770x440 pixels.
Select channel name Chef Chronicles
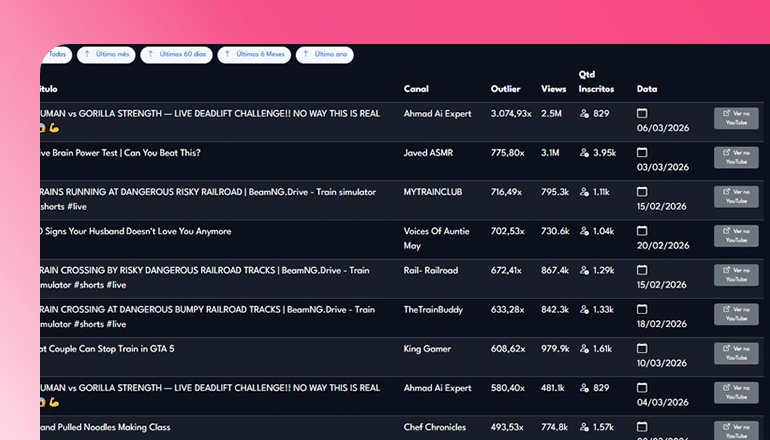point(435,427)
